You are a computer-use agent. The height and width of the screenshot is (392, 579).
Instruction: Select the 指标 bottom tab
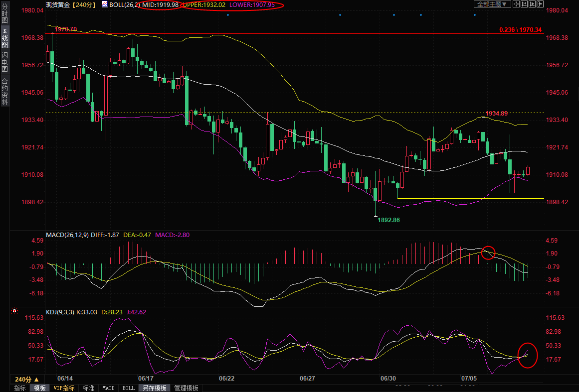pyautogui.click(x=20, y=388)
